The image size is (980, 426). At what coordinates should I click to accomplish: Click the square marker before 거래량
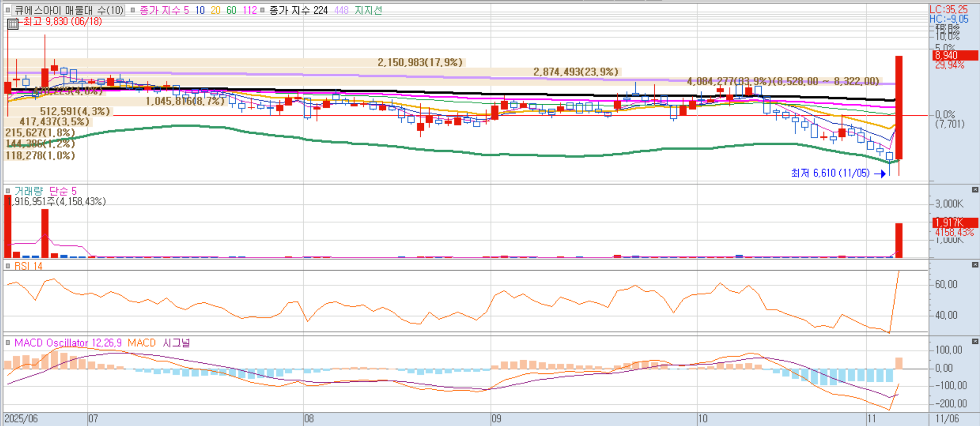8,191
